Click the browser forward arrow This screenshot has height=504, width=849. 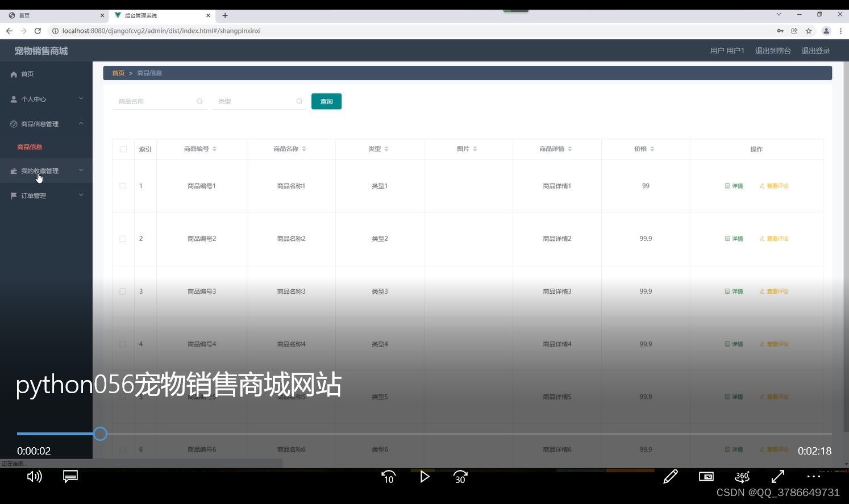click(x=23, y=31)
